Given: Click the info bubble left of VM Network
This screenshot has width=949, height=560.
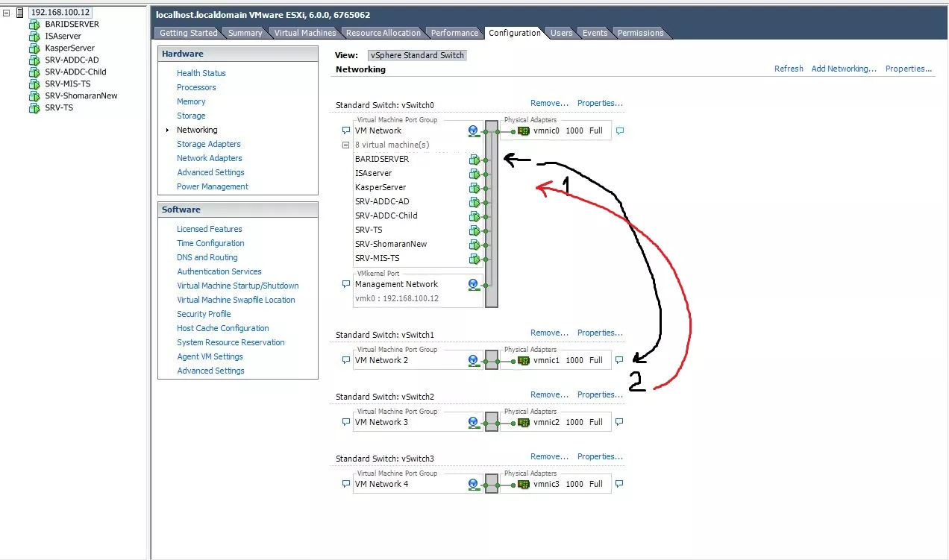Looking at the screenshot, I should pyautogui.click(x=345, y=130).
